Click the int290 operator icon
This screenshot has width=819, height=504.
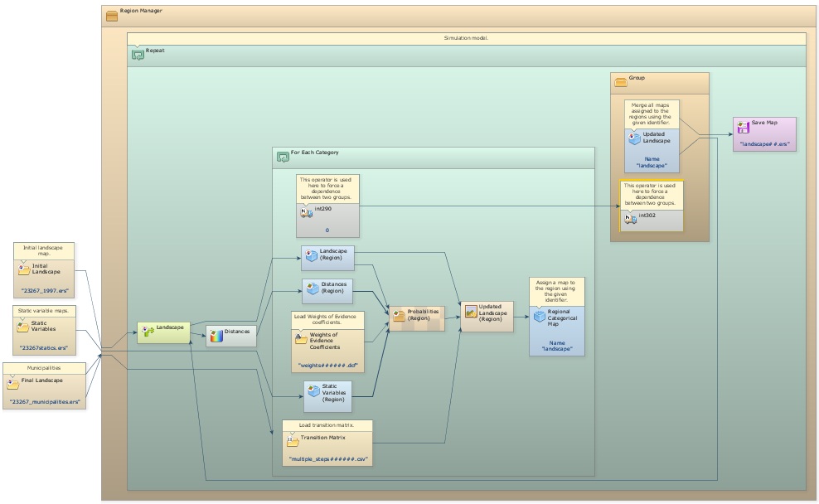(306, 212)
